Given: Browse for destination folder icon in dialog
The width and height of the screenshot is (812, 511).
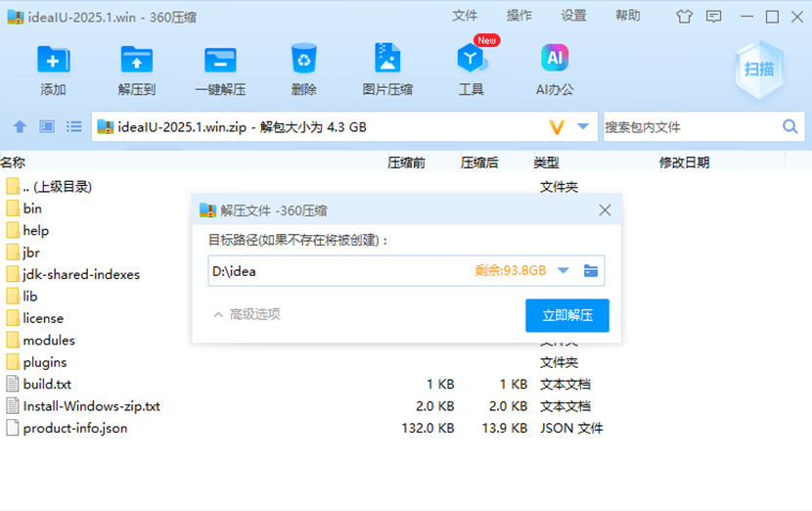Looking at the screenshot, I should click(591, 270).
